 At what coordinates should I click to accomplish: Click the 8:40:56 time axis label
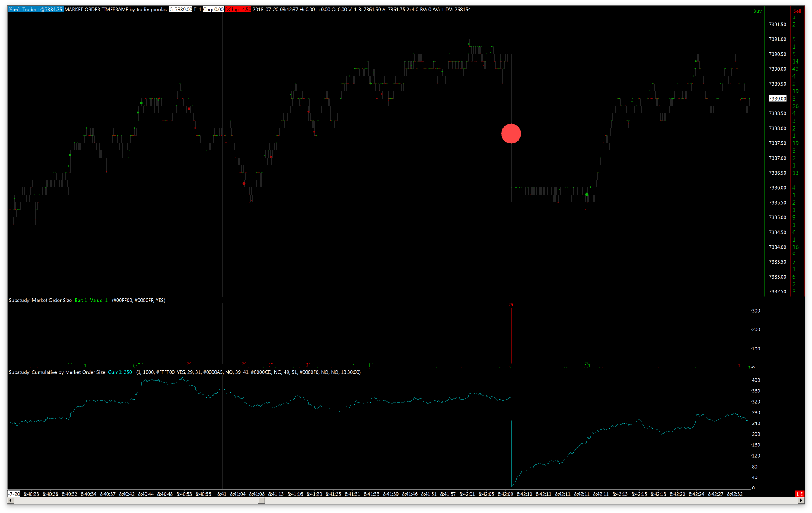click(203, 494)
